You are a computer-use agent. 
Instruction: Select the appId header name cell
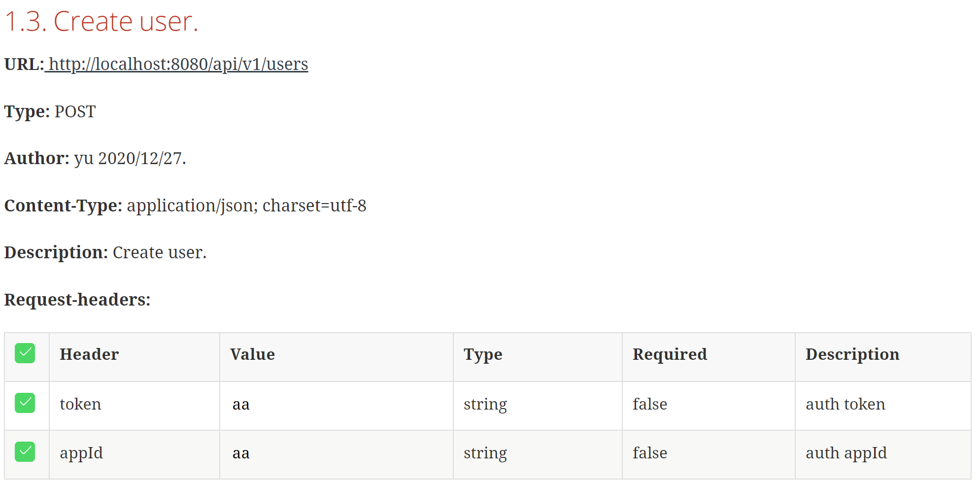(x=81, y=453)
